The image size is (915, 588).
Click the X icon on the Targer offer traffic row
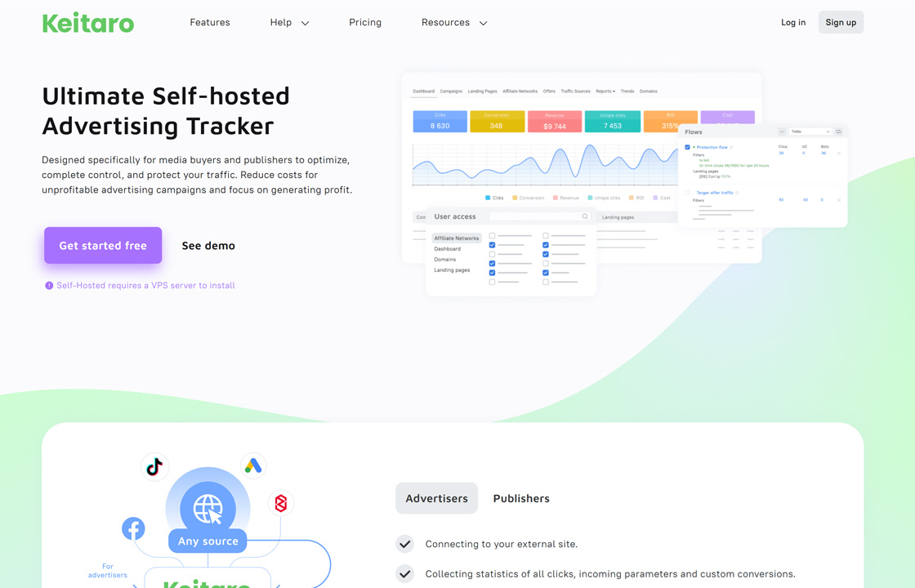click(x=838, y=200)
